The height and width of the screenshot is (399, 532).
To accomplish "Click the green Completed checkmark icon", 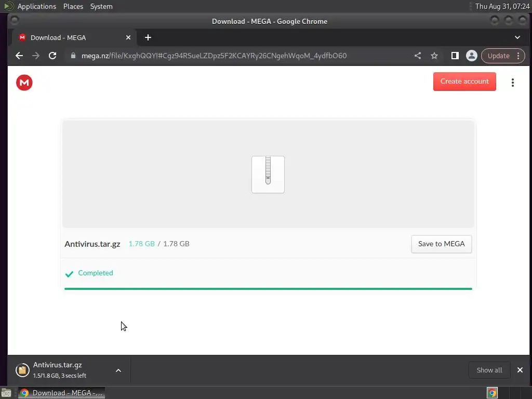I will pyautogui.click(x=69, y=274).
